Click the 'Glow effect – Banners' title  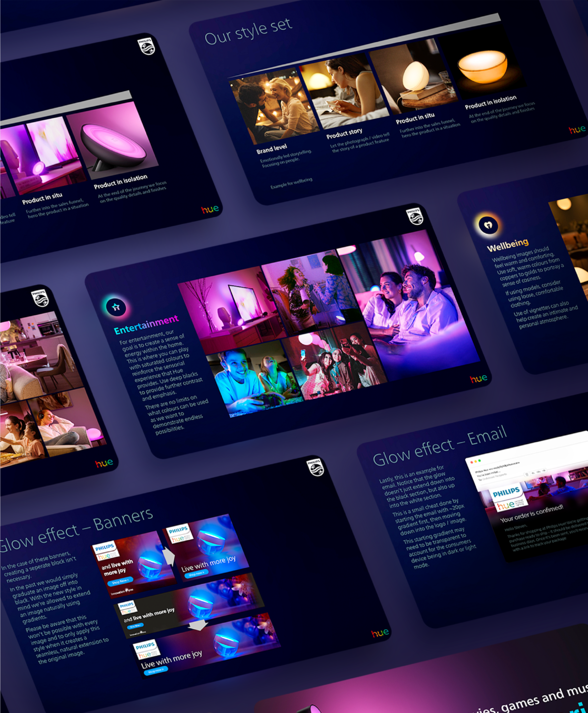click(x=77, y=529)
